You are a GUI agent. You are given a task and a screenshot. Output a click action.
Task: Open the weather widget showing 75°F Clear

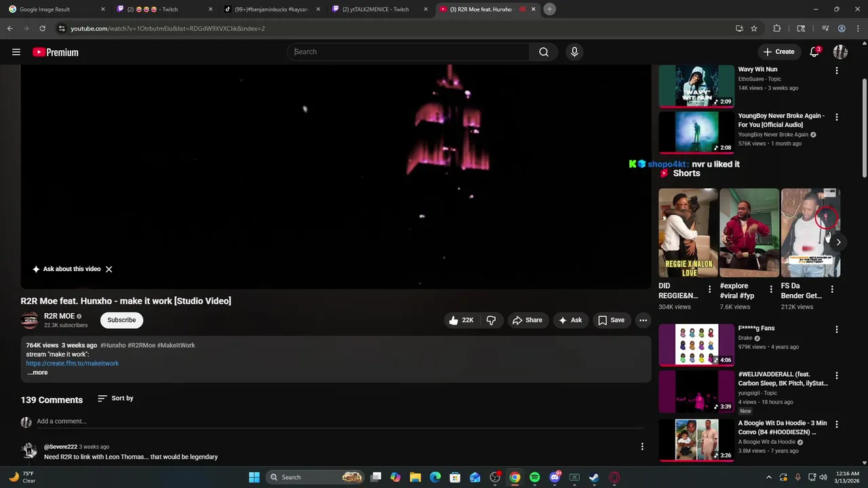click(22, 477)
